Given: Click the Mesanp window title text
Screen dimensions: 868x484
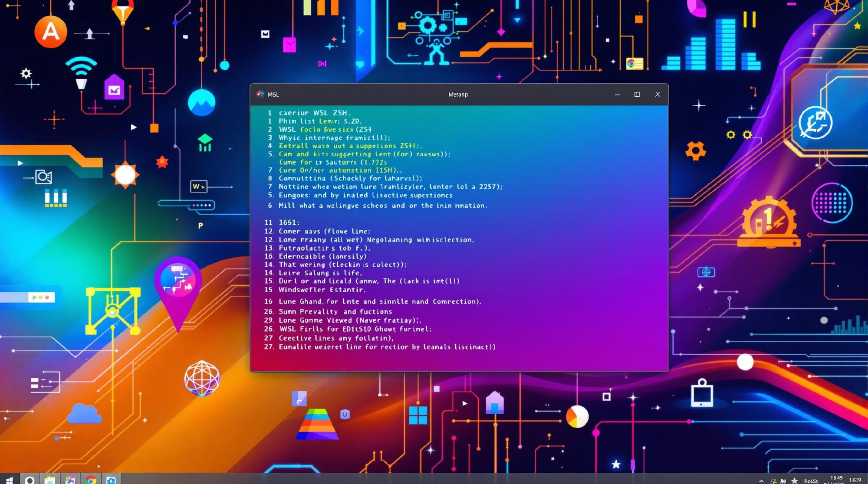Looking at the screenshot, I should [458, 94].
